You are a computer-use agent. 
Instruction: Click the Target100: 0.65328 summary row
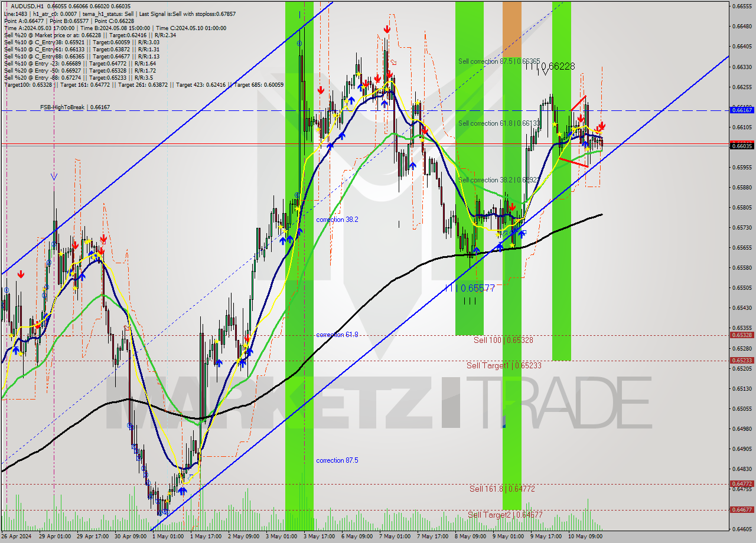click(144, 84)
